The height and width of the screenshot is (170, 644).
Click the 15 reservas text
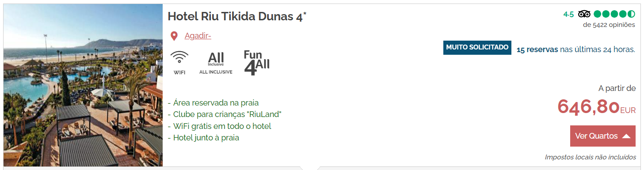[537, 49]
